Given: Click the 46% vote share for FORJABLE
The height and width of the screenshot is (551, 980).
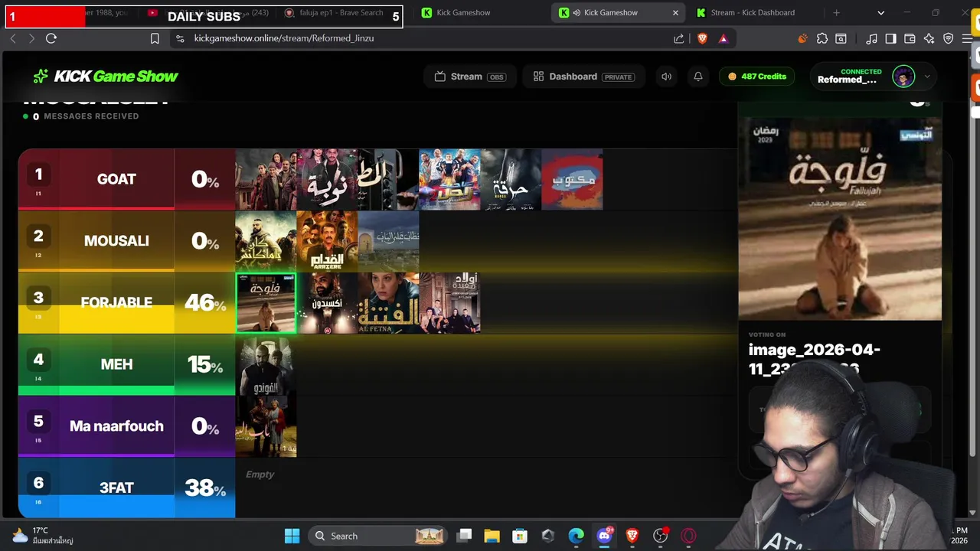Looking at the screenshot, I should click(204, 303).
